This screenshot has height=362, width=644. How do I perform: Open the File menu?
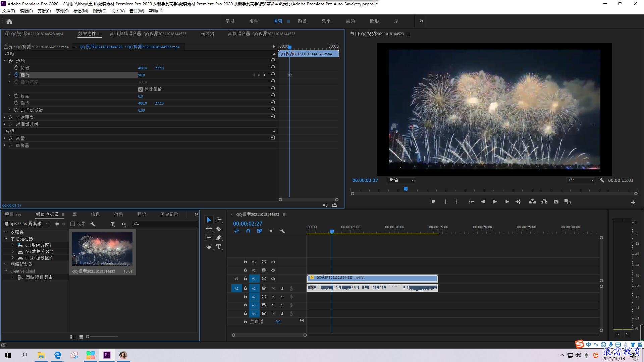point(9,11)
